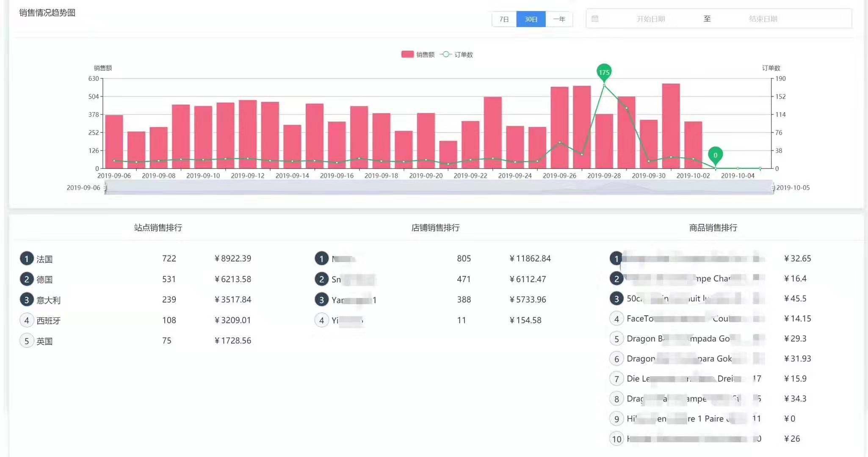Click the data zoom slider track
Screen dimensions: 868x457
pos(439,187)
